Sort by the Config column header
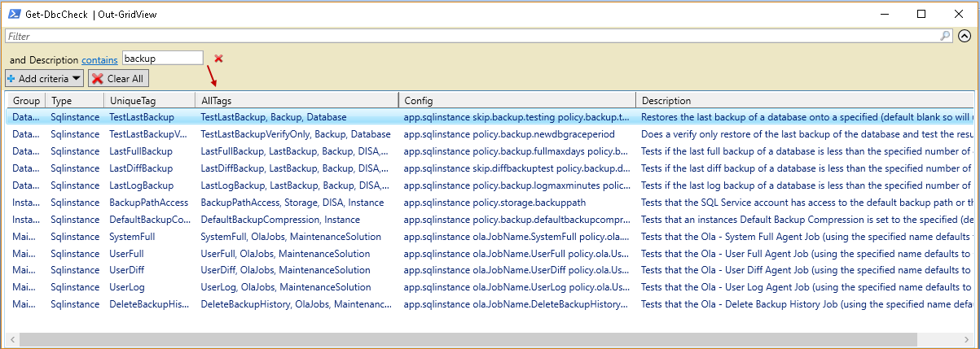Viewport: 980px width, 349px height. 516,101
